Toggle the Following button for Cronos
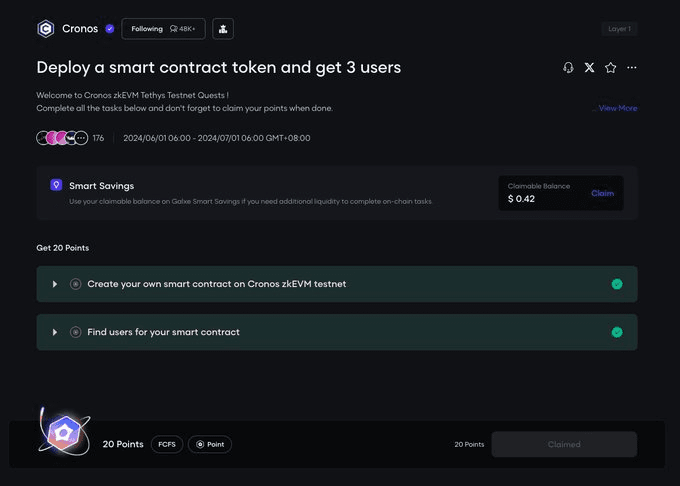Image resolution: width=680 pixels, height=486 pixels. click(163, 29)
